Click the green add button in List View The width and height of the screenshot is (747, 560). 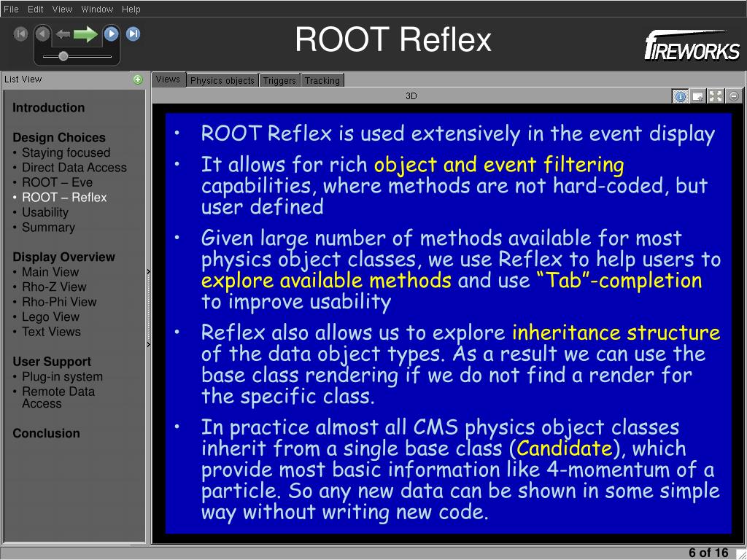[x=138, y=79]
